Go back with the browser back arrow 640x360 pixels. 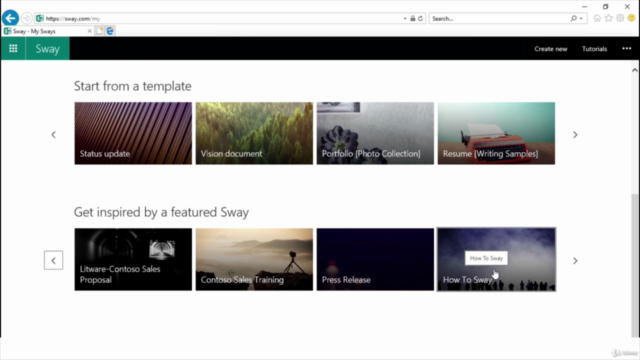pos(10,18)
